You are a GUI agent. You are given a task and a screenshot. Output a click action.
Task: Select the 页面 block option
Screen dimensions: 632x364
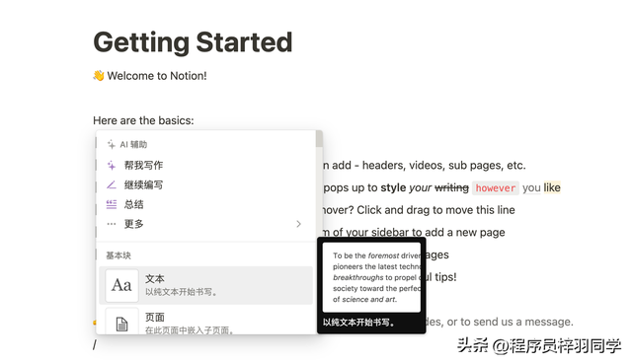tap(205, 322)
